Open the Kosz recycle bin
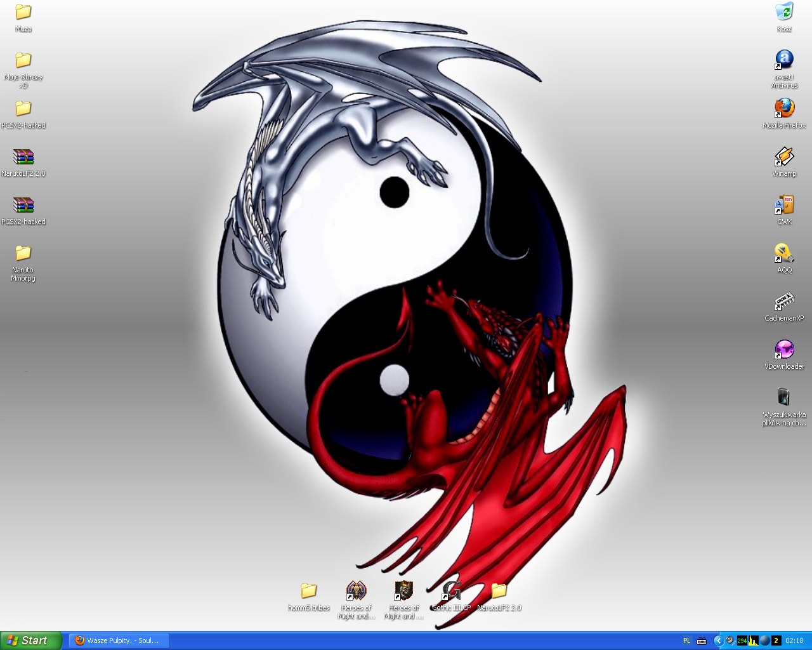Screen dimensions: 812x650 [x=784, y=12]
